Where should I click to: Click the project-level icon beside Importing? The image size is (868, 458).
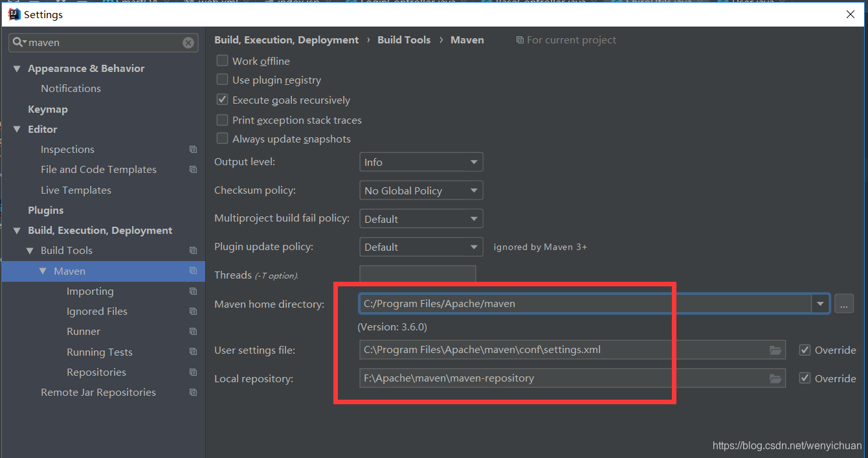pyautogui.click(x=193, y=292)
